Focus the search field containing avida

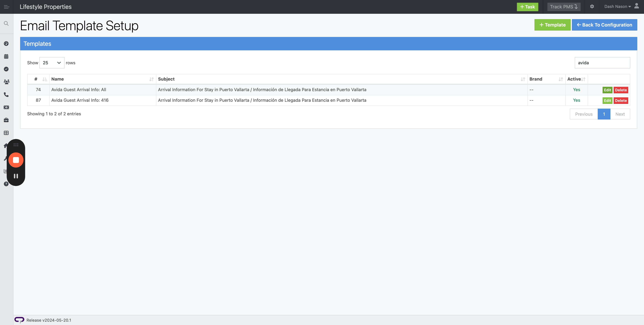click(602, 63)
